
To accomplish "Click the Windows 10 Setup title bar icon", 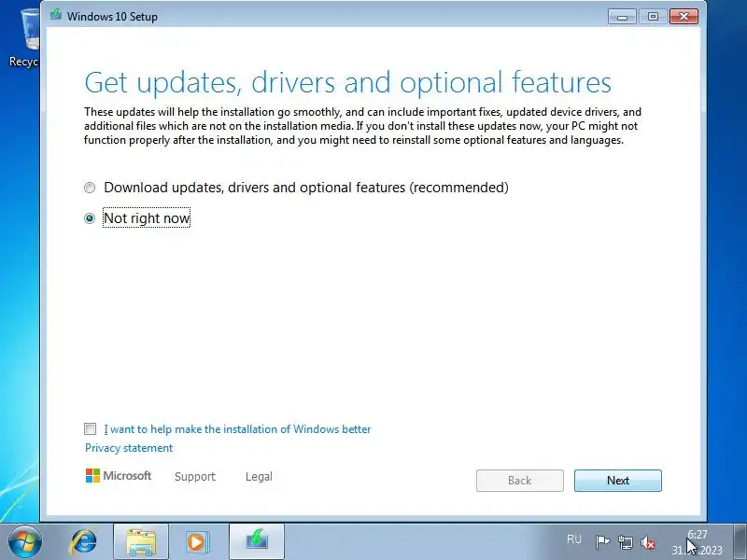I will [56, 15].
